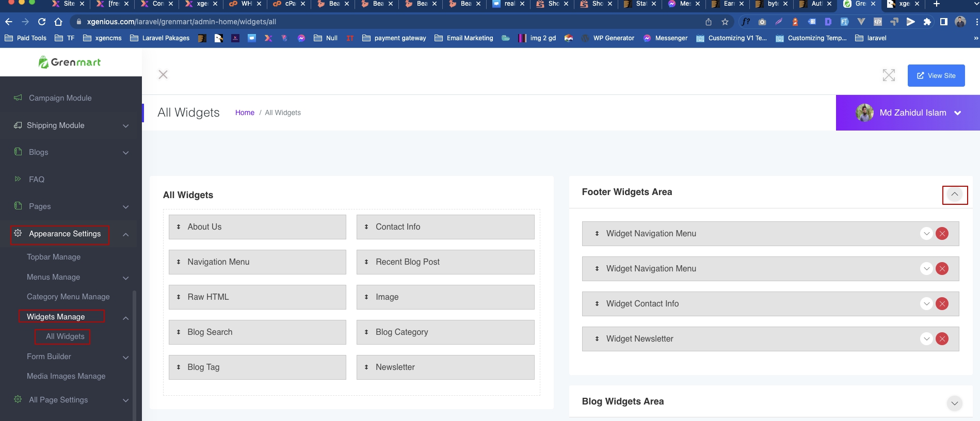Remove the Widget Contact Info widget

(942, 304)
